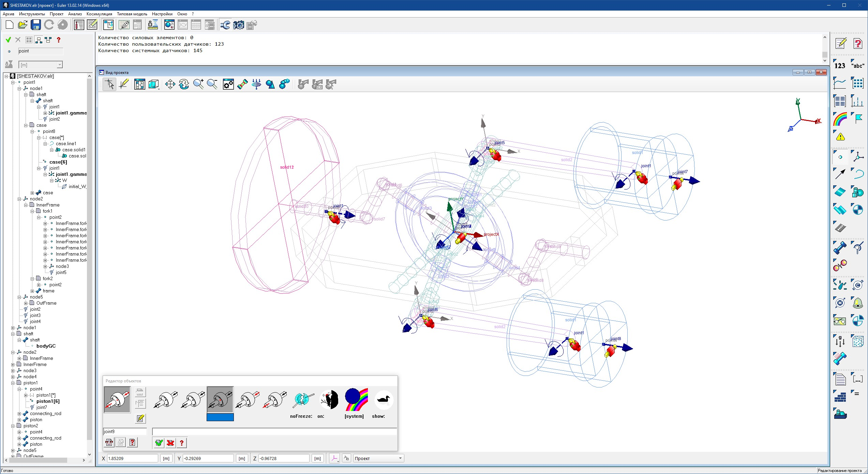Open the Open-file folder toolbar icon
The width and height of the screenshot is (868, 474).
(x=23, y=25)
